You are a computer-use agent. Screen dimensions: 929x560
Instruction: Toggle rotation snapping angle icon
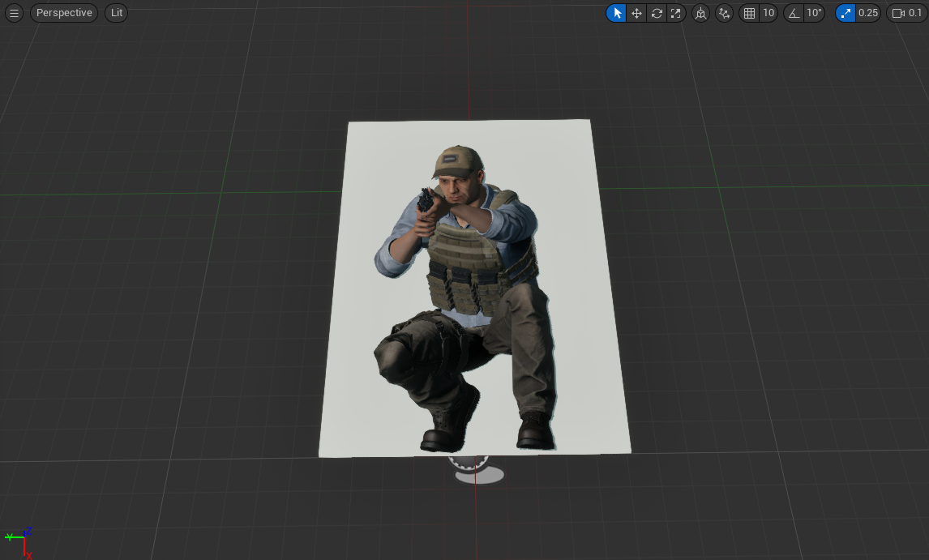[x=794, y=13]
